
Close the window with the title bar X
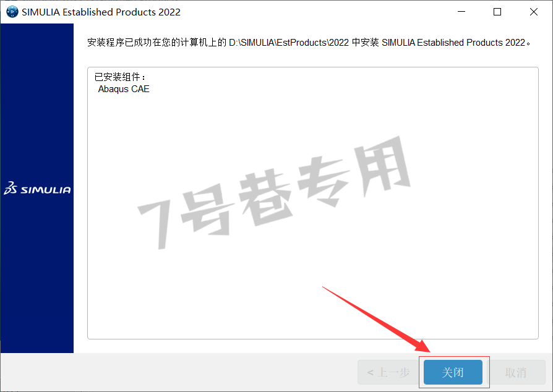[534, 12]
